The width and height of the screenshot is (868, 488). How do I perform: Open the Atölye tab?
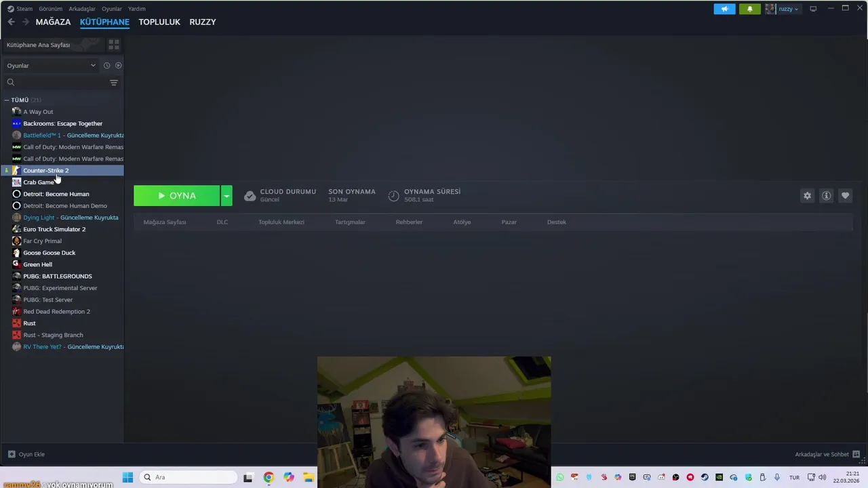[462, 222]
